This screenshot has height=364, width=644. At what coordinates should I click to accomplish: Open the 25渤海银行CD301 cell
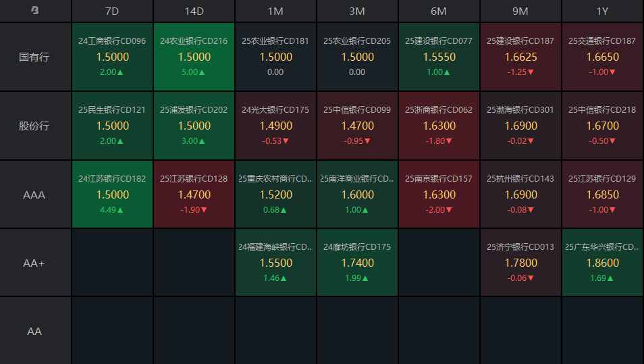(520, 126)
